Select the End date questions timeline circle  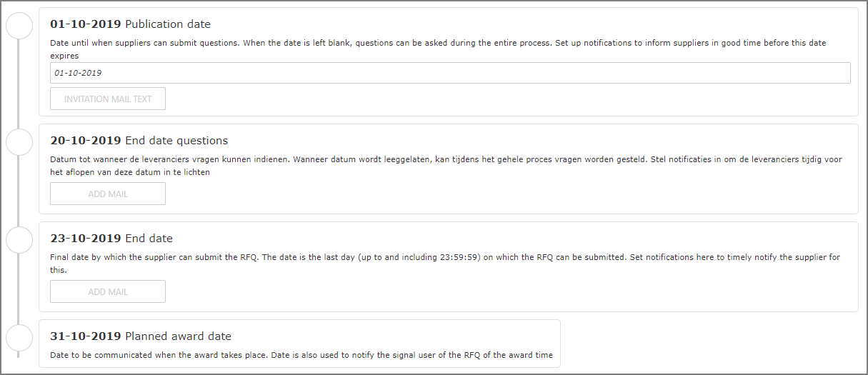pos(19,142)
